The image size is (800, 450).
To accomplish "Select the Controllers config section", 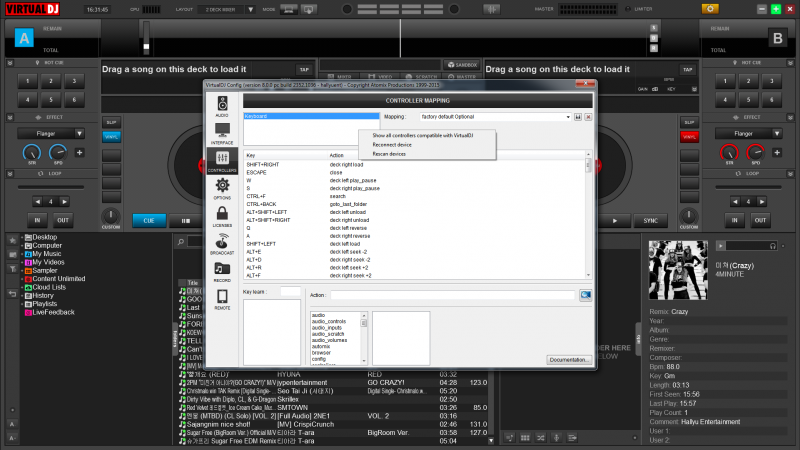I will point(222,161).
